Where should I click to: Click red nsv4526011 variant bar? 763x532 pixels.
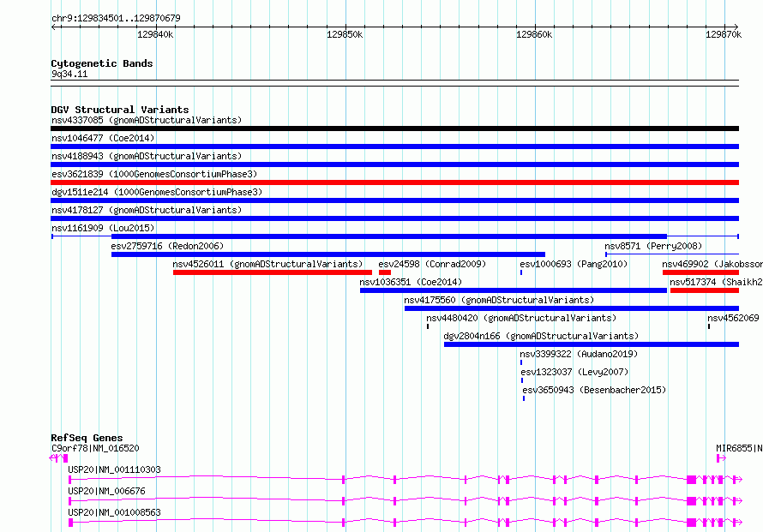coord(273,272)
